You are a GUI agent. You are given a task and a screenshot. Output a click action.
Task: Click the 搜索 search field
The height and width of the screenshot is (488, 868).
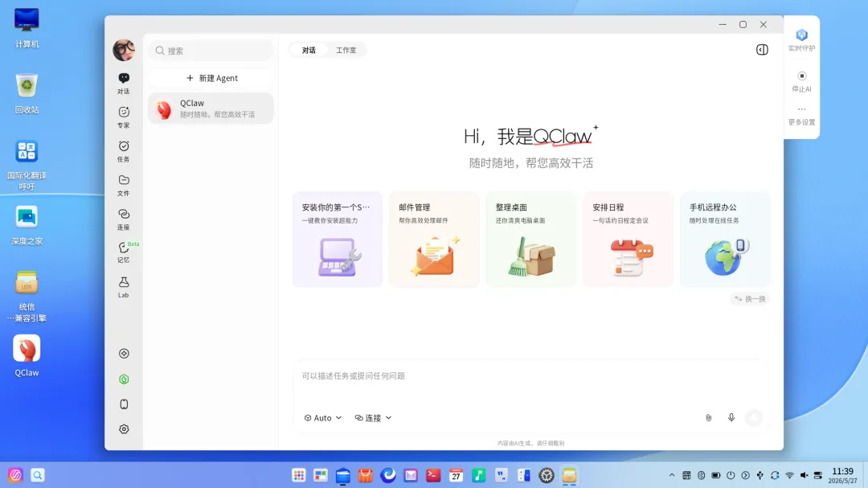211,51
